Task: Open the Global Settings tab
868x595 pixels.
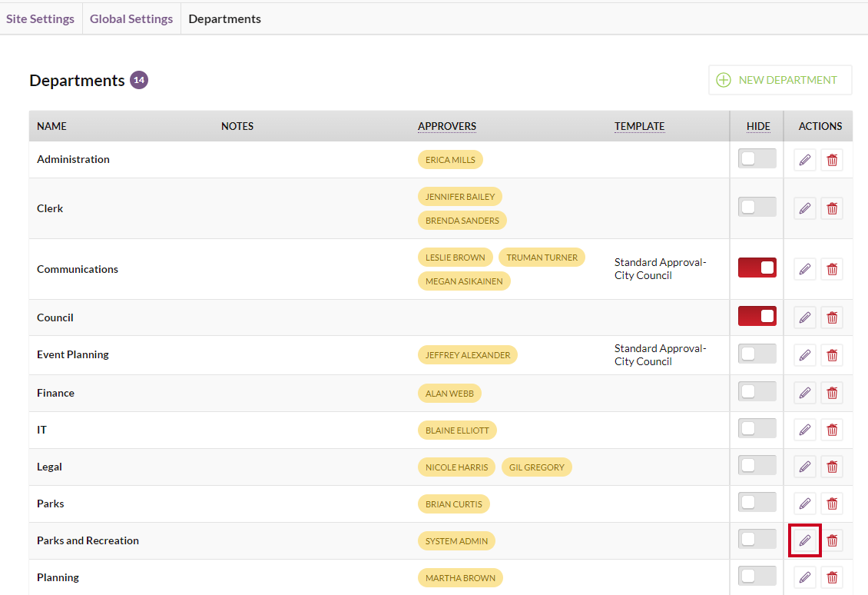Action: [131, 19]
